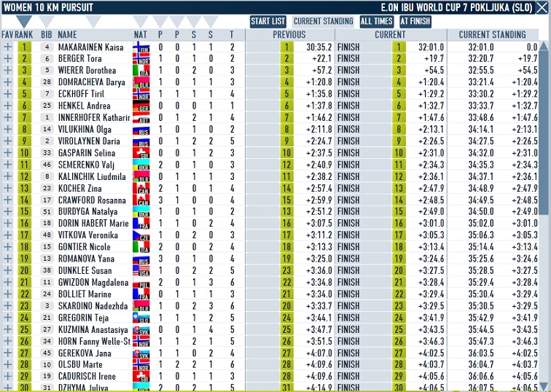Image resolution: width=551 pixels, height=392 pixels.
Task: Open the START LIST tab
Action: [267, 21]
